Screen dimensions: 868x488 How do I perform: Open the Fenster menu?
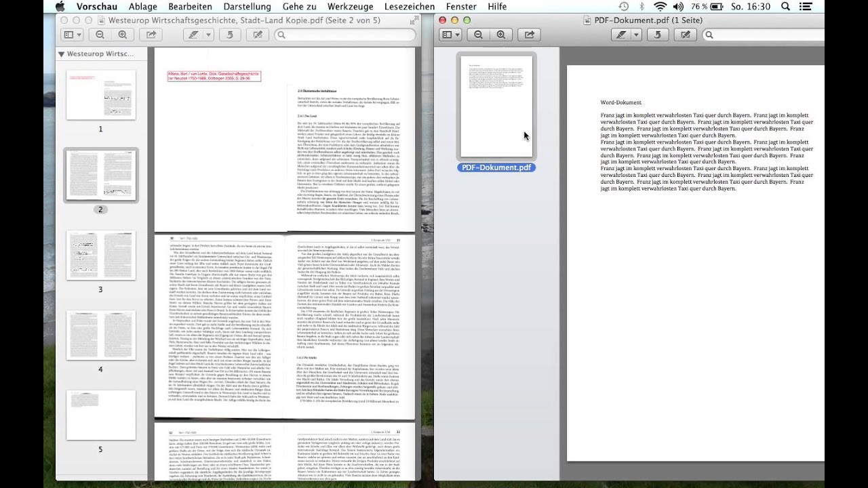coord(461,7)
